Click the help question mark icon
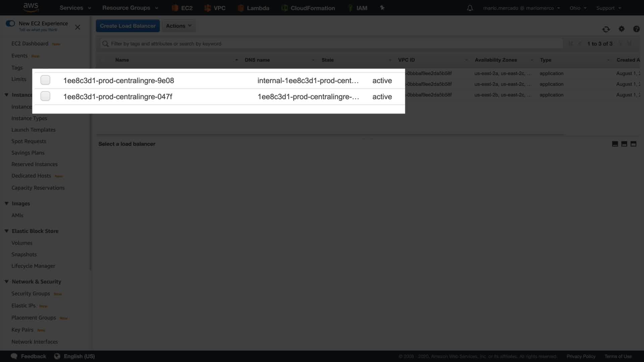Screen dimensions: 644x362 point(636,29)
